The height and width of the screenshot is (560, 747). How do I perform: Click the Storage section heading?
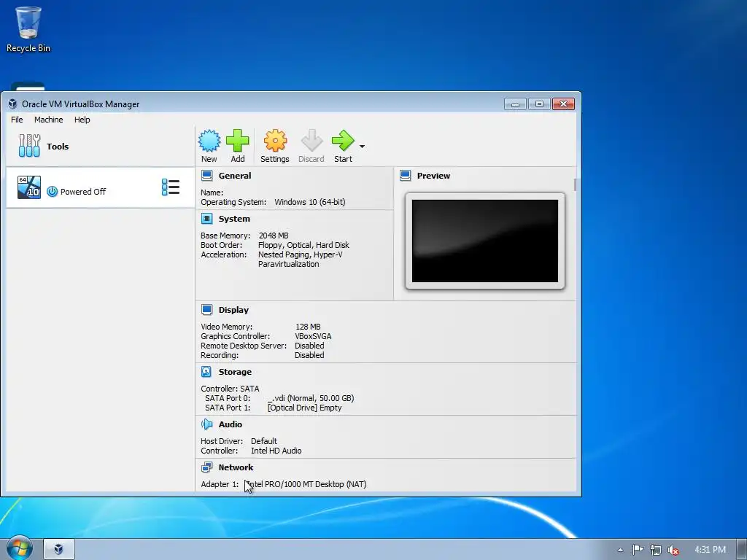tap(235, 372)
